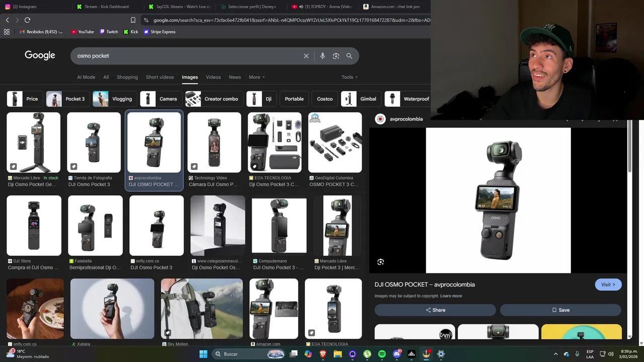The image size is (644, 362).
Task: Click the address bar URL
Action: [292, 20]
